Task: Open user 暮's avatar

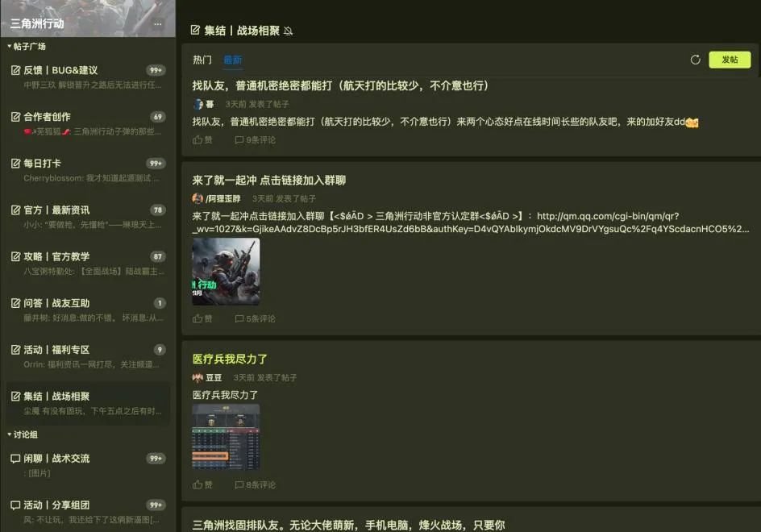Action: pos(198,104)
